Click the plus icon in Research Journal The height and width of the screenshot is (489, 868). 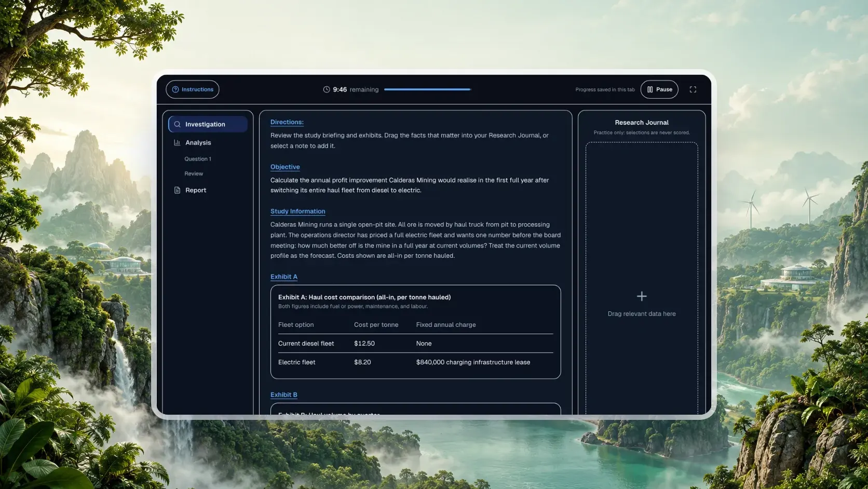point(642,296)
